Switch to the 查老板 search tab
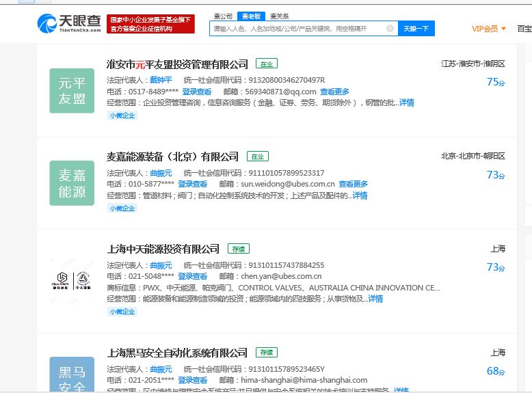This screenshot has width=532, height=393. 251,16
